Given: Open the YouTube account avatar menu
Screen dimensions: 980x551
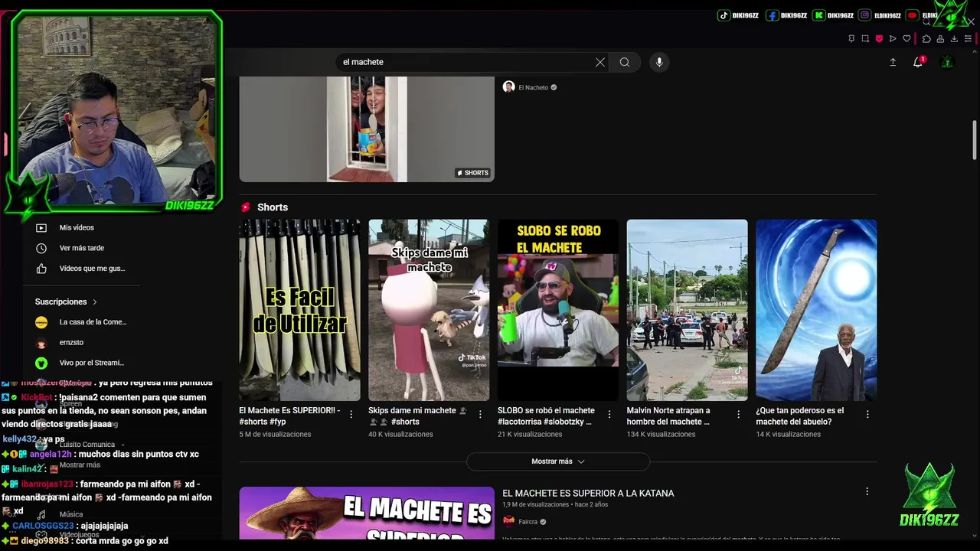Looking at the screenshot, I should 947,62.
